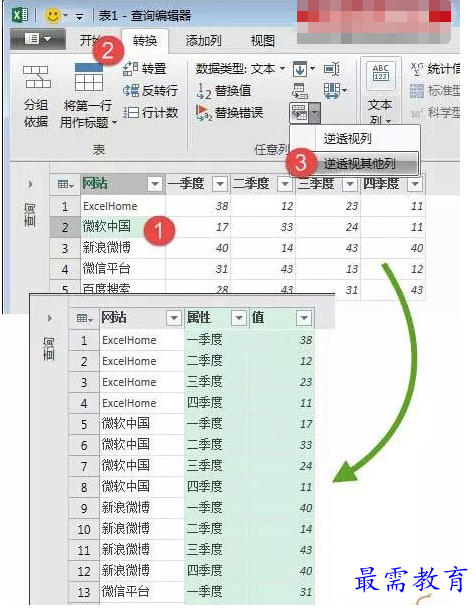Screen dimensions: 476x611
Task: Choose 逆透视其他列 menu item
Action: (360, 164)
